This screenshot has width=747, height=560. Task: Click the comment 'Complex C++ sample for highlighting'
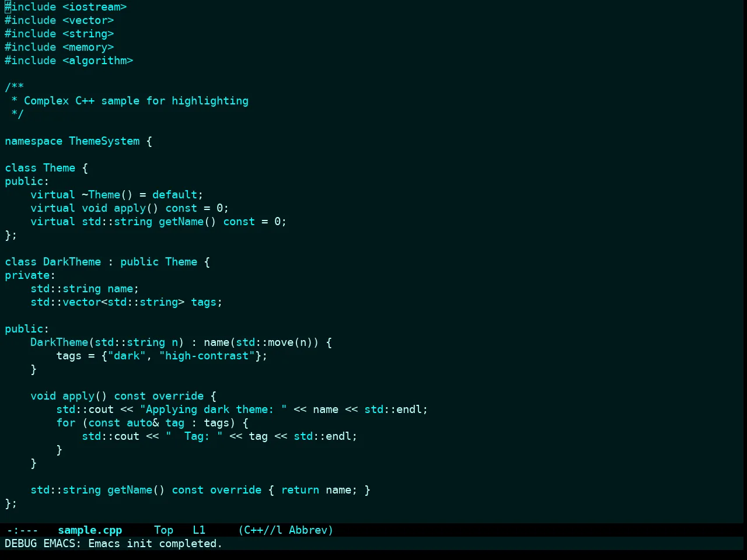tap(136, 101)
